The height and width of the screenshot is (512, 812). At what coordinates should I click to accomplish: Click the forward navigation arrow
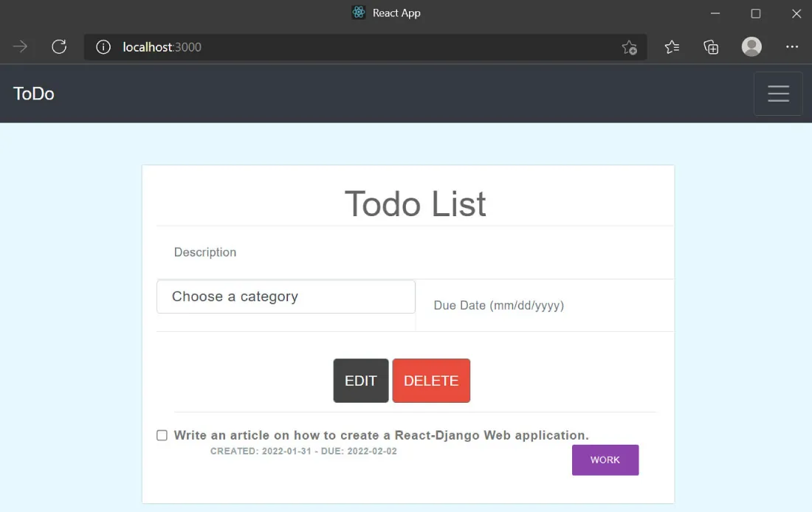click(19, 46)
